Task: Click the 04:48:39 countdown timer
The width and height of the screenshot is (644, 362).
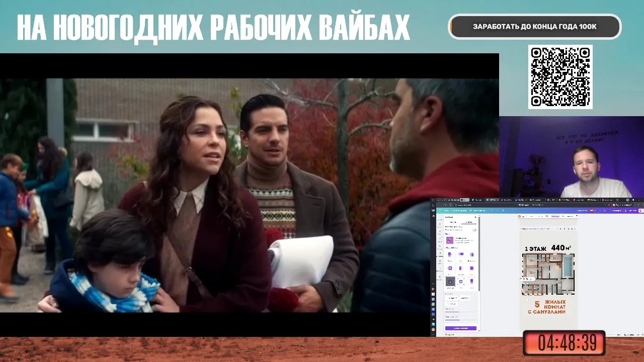Action: click(x=564, y=343)
